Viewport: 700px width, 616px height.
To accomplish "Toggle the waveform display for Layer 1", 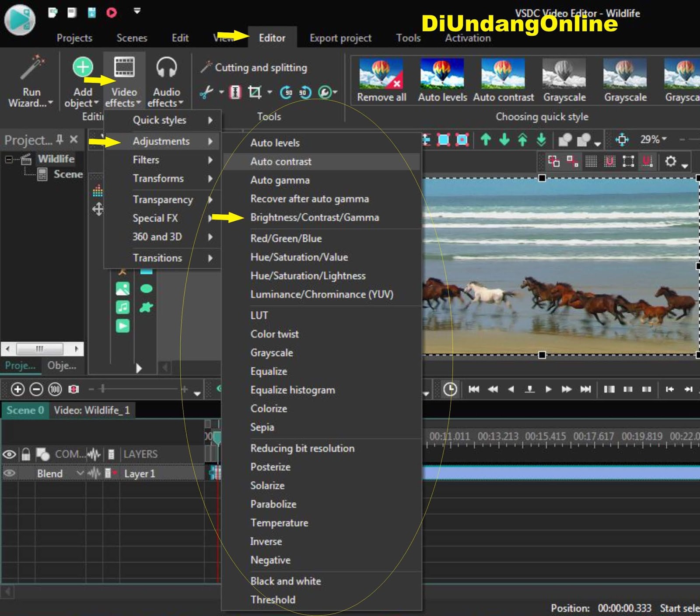I will [x=94, y=473].
